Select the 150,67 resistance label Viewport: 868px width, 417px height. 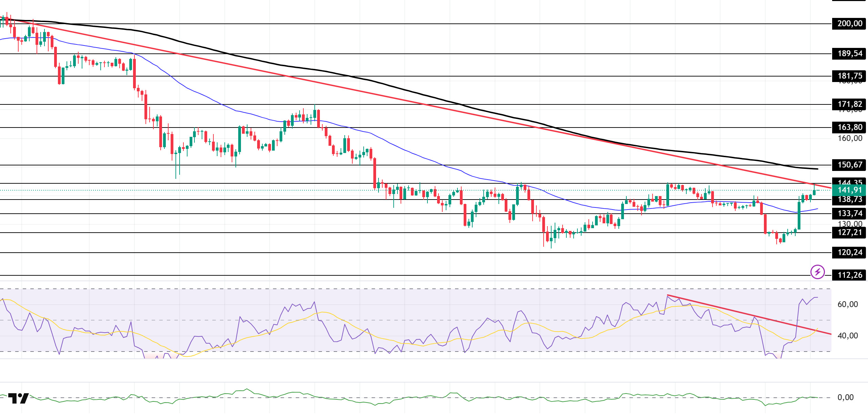pos(850,165)
